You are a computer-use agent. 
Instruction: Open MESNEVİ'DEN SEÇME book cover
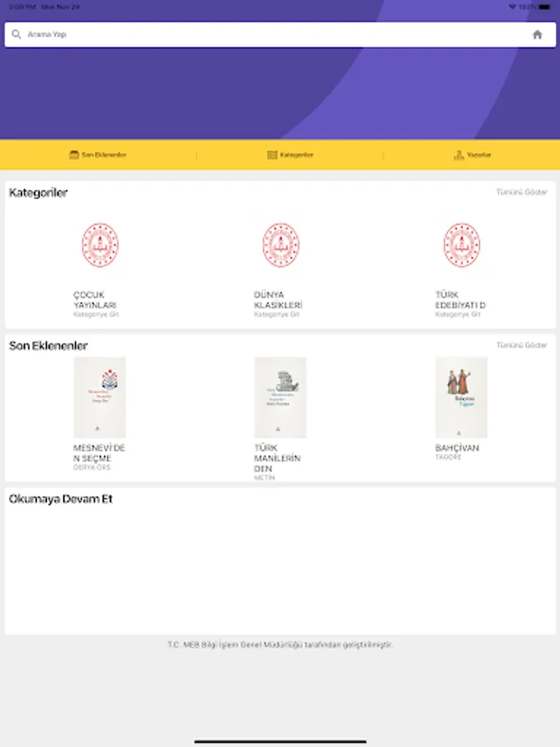[100, 398]
